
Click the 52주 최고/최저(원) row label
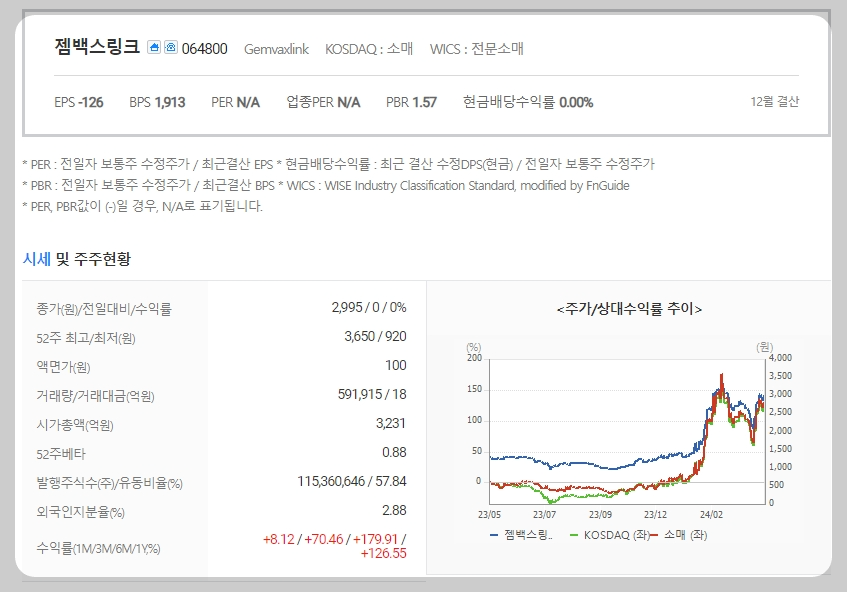tap(86, 338)
